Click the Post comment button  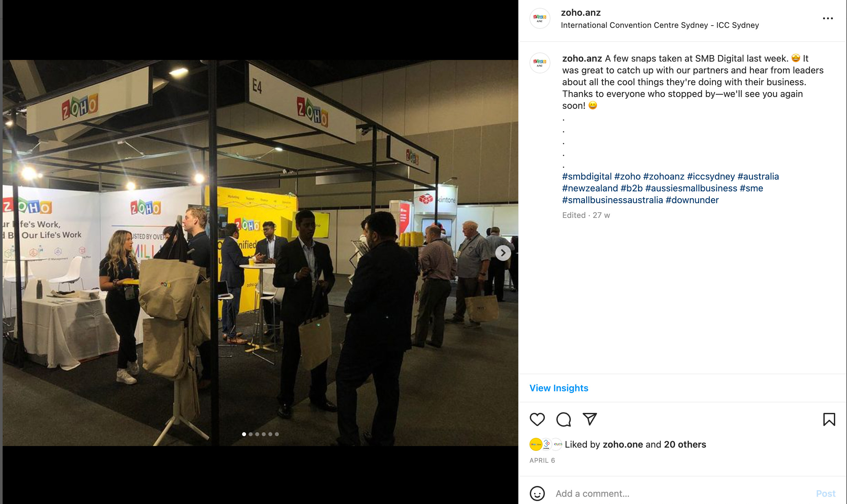(x=826, y=493)
